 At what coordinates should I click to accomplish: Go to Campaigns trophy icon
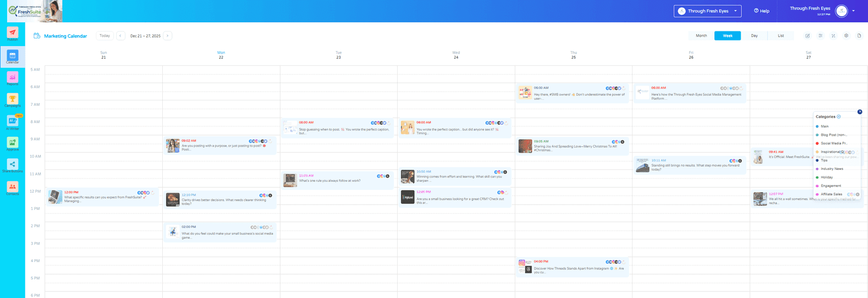(12, 100)
